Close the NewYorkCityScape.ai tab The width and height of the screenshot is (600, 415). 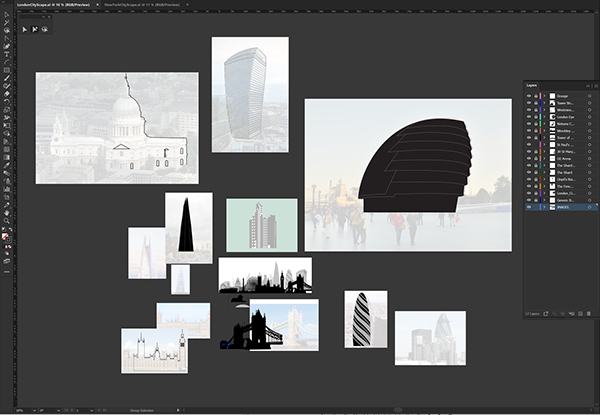tap(187, 5)
